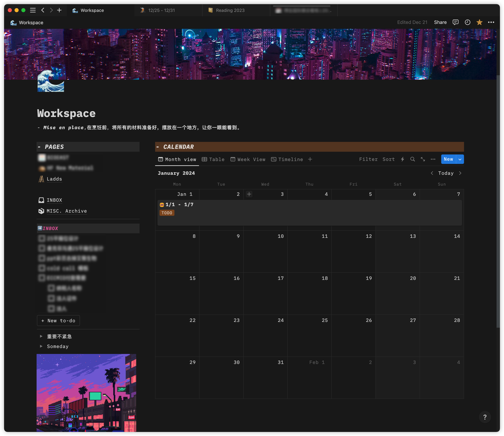This screenshot has height=436, width=504.
Task: Switch to Timeline view tab
Action: (287, 159)
